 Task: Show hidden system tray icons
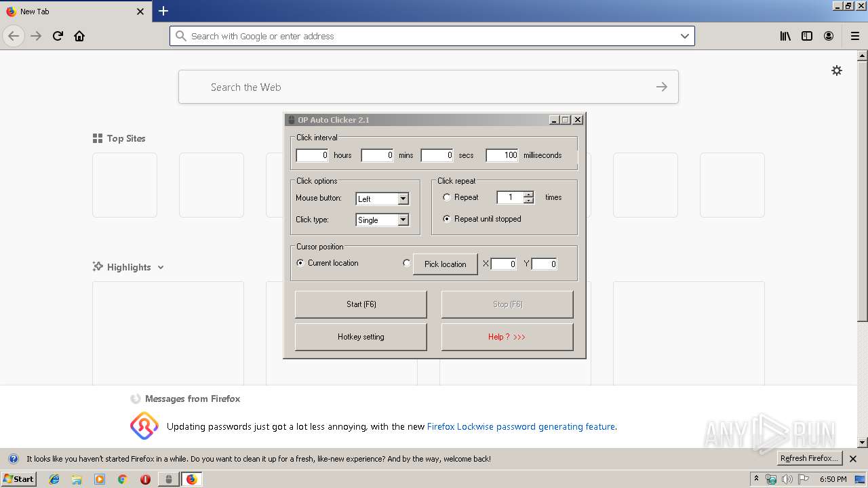tap(756, 479)
